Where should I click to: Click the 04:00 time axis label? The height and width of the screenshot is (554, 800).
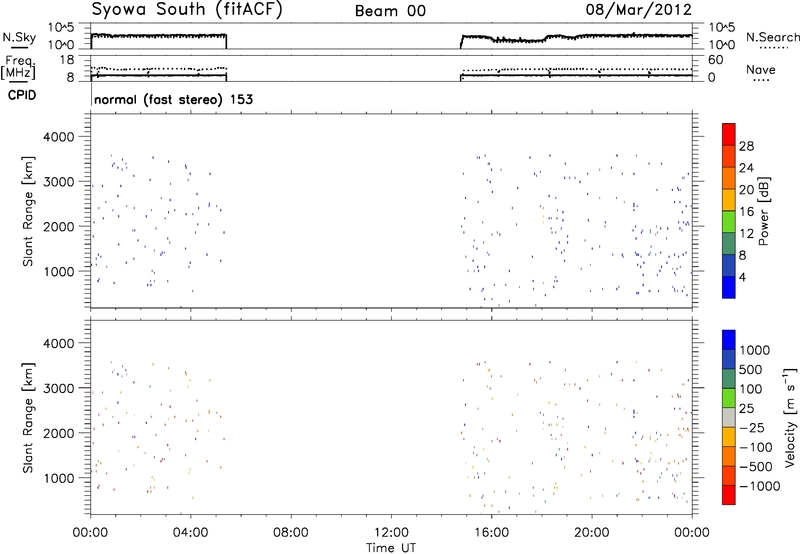[190, 533]
